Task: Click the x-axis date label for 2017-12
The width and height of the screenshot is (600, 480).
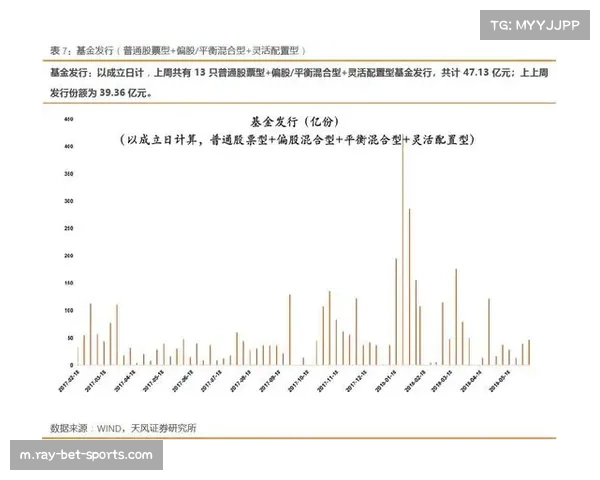Action: (x=356, y=381)
